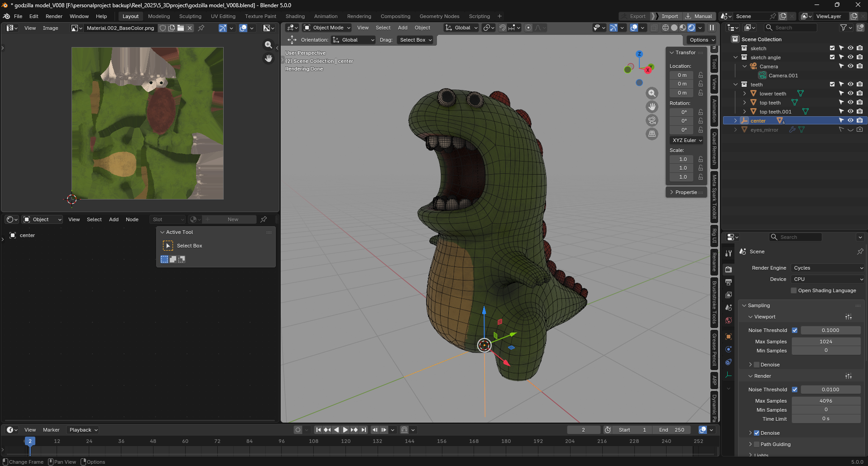Open the Object Constraints properties tab
Image resolution: width=868 pixels, height=466 pixels.
coord(729,362)
